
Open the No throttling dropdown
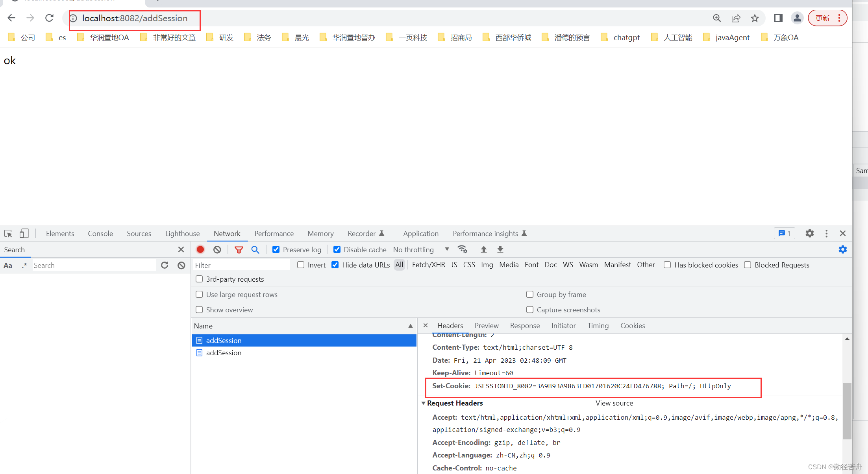pos(421,249)
